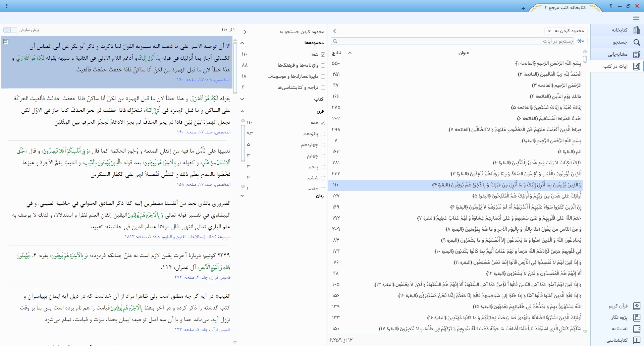Open the hamburger menu icon
Screen dimensions: 644x346
[x=636, y=18]
